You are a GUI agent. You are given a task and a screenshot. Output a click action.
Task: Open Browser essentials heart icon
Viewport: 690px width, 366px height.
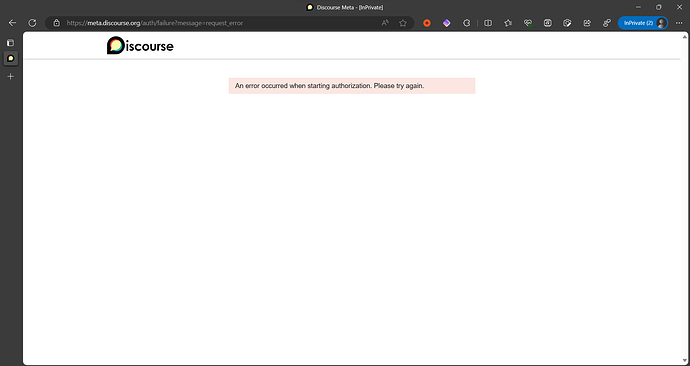(528, 23)
